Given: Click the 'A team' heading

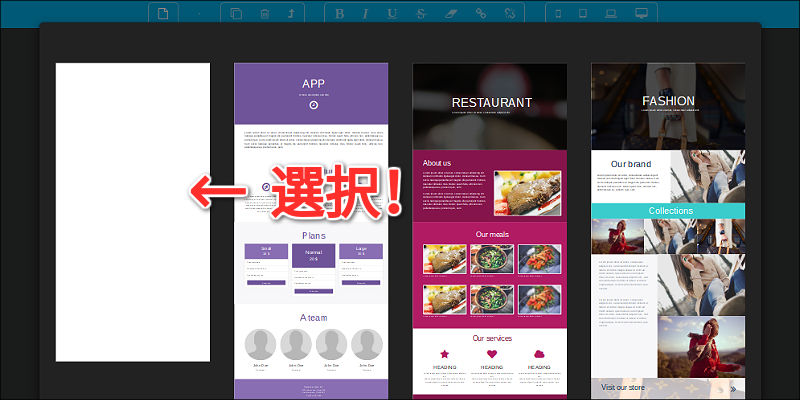Looking at the screenshot, I should coord(313,318).
